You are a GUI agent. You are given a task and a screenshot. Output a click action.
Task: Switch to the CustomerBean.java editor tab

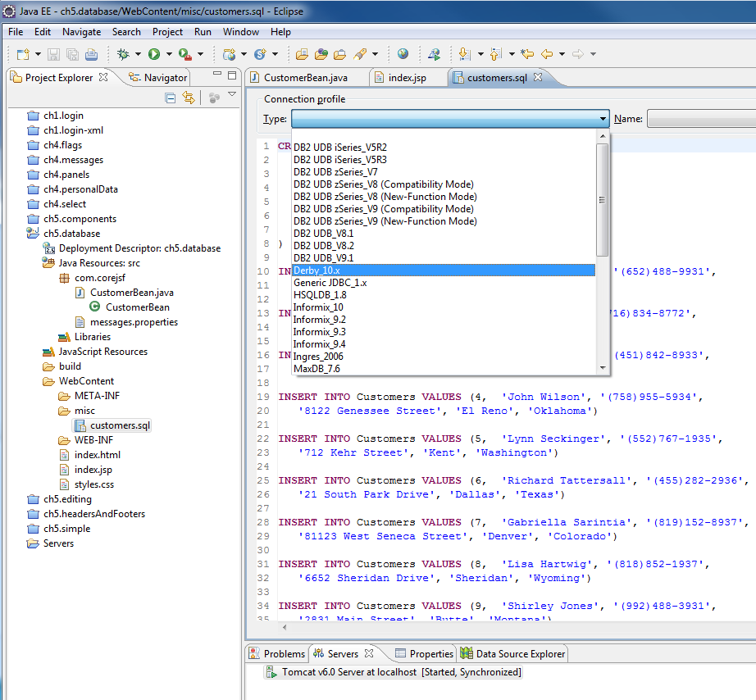[306, 78]
